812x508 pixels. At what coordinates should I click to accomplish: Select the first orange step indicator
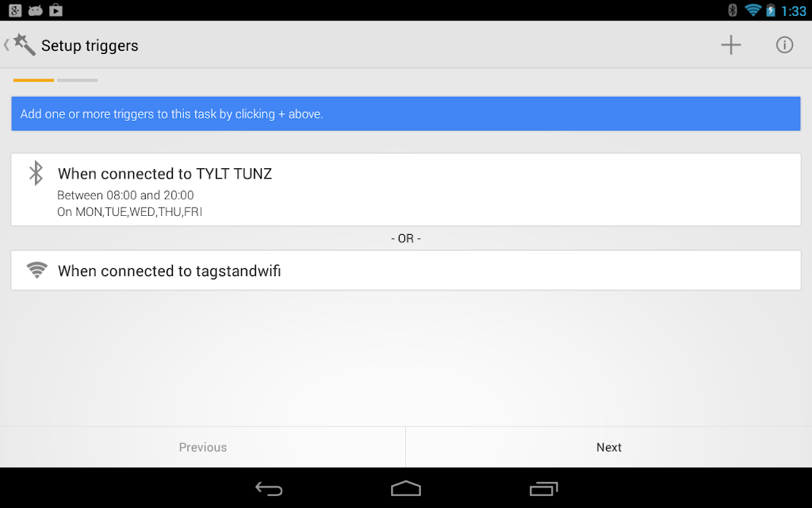tap(33, 80)
